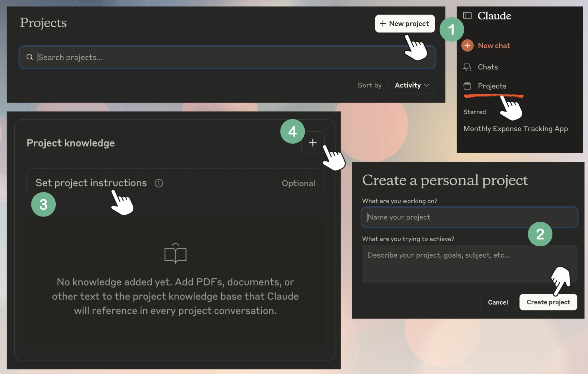Click the Name your project field

click(469, 217)
